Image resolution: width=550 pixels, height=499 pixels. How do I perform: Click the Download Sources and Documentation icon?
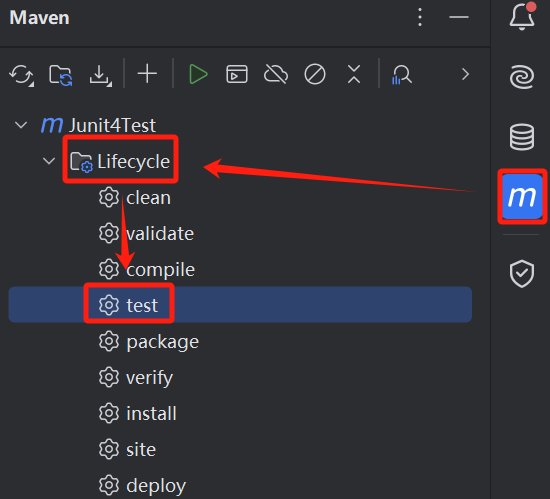pos(100,74)
